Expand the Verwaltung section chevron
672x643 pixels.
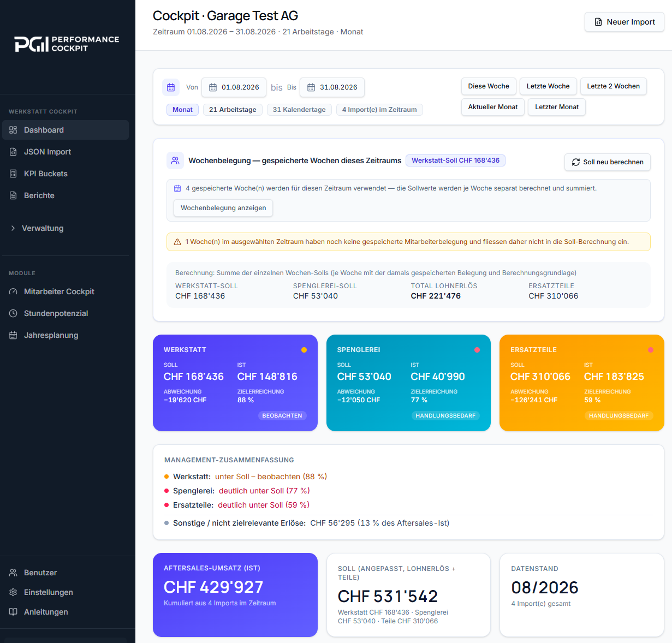pos(13,228)
